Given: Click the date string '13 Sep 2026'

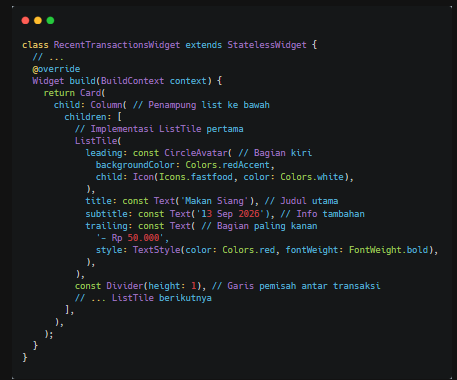Looking at the screenshot, I should click(x=230, y=214).
